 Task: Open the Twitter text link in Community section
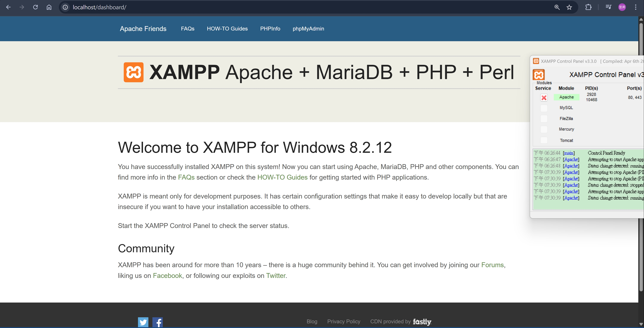pyautogui.click(x=276, y=276)
